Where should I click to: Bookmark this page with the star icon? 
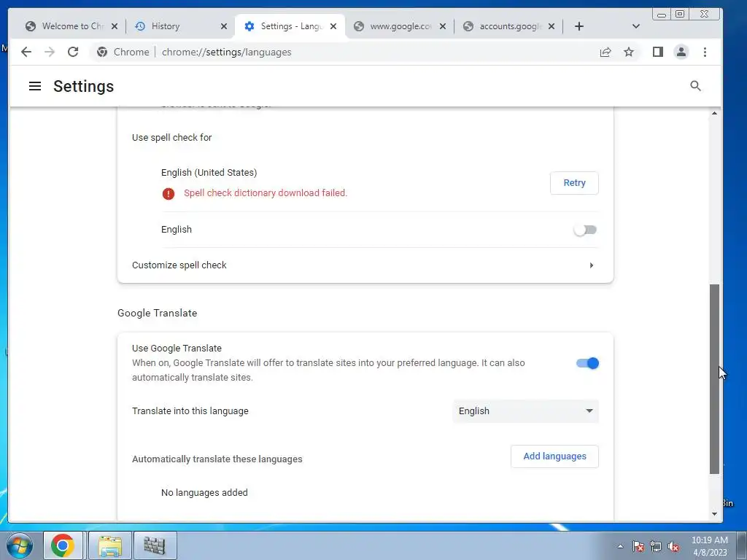pyautogui.click(x=629, y=52)
